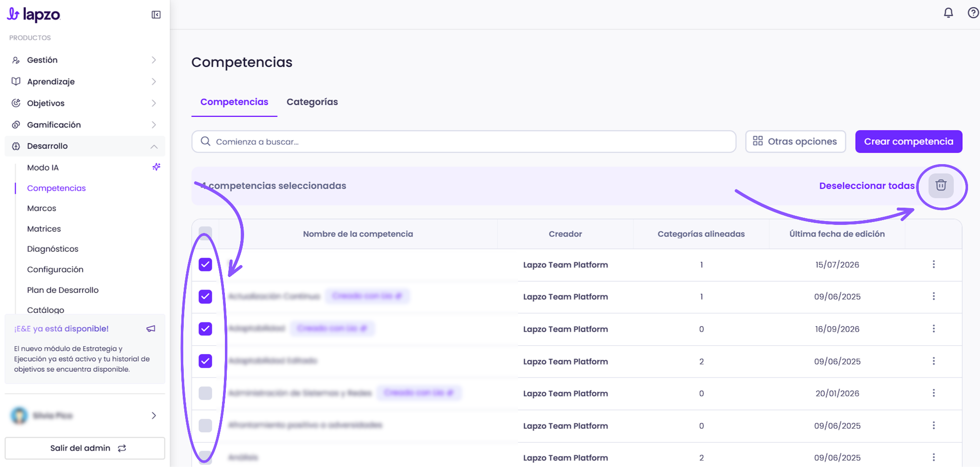Open the user profile chevron
The image size is (980, 467).
point(154,415)
